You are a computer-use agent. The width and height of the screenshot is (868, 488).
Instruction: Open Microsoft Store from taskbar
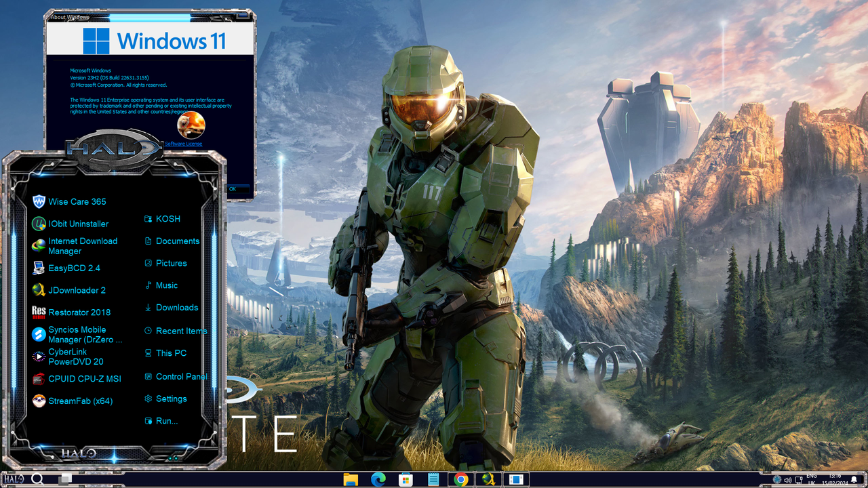406,480
